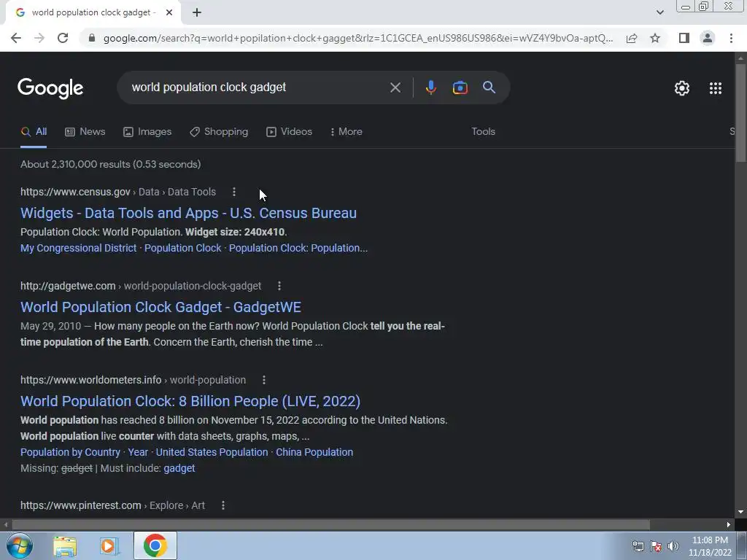Launch Windows Media Player from taskbar

[x=109, y=546]
